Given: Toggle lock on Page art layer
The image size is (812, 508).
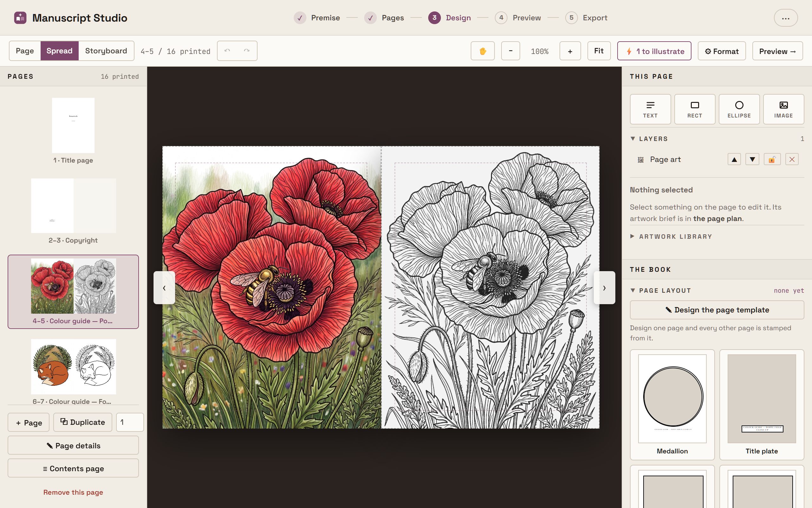Looking at the screenshot, I should click(772, 159).
